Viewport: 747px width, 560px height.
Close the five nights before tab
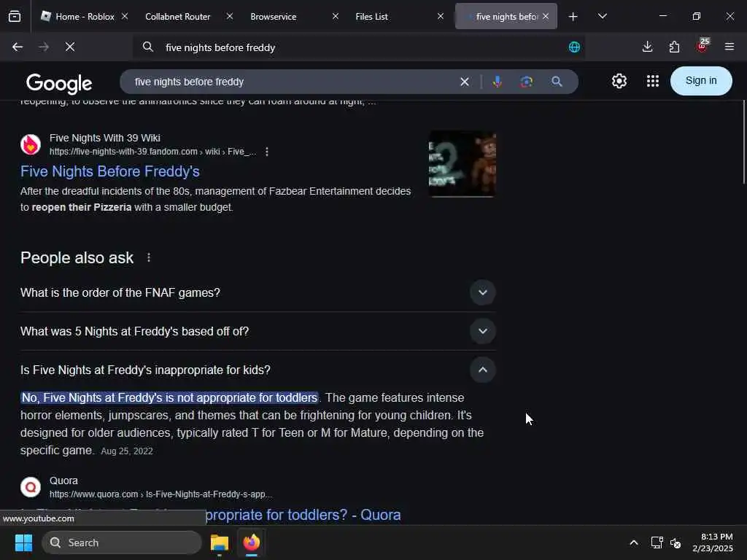pos(546,16)
